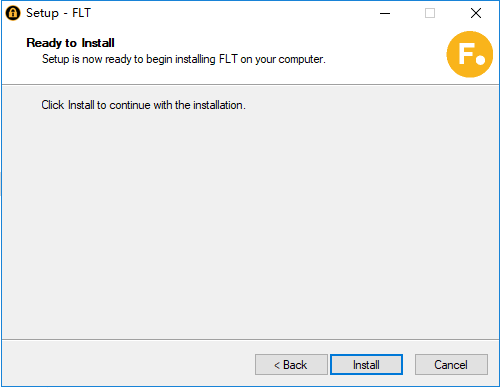Viewport: 500px width, 388px height.
Task: Minimize the Setup - FLT window
Action: tap(385, 13)
